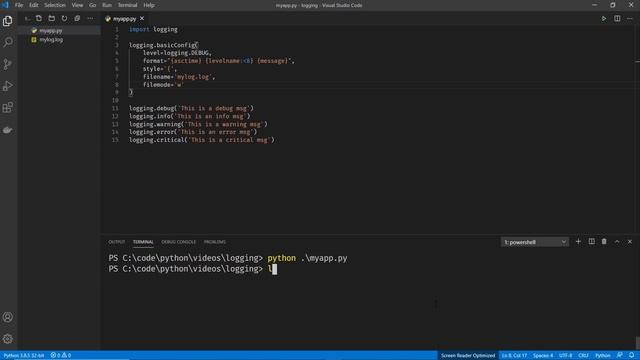Close the myapp.py editor tab
This screenshot has width=640, height=360.
pos(142,18)
